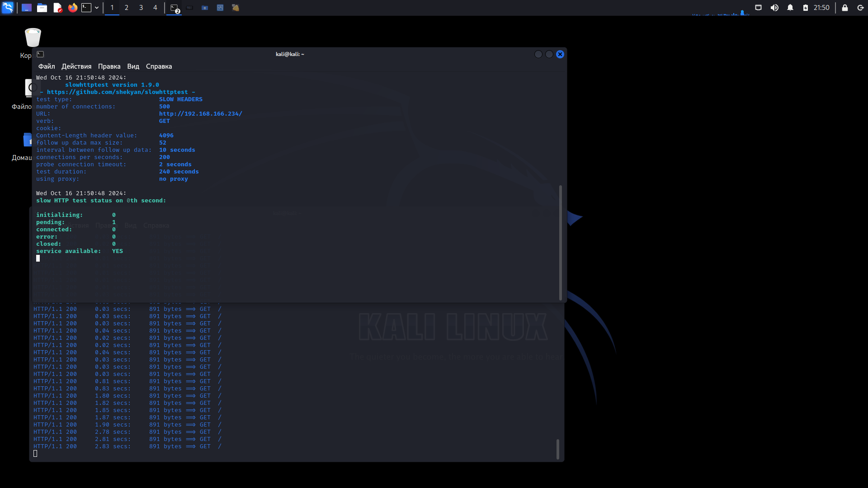This screenshot has height=488, width=868.
Task: Click the trash/recycle bin desktop icon
Action: click(33, 37)
